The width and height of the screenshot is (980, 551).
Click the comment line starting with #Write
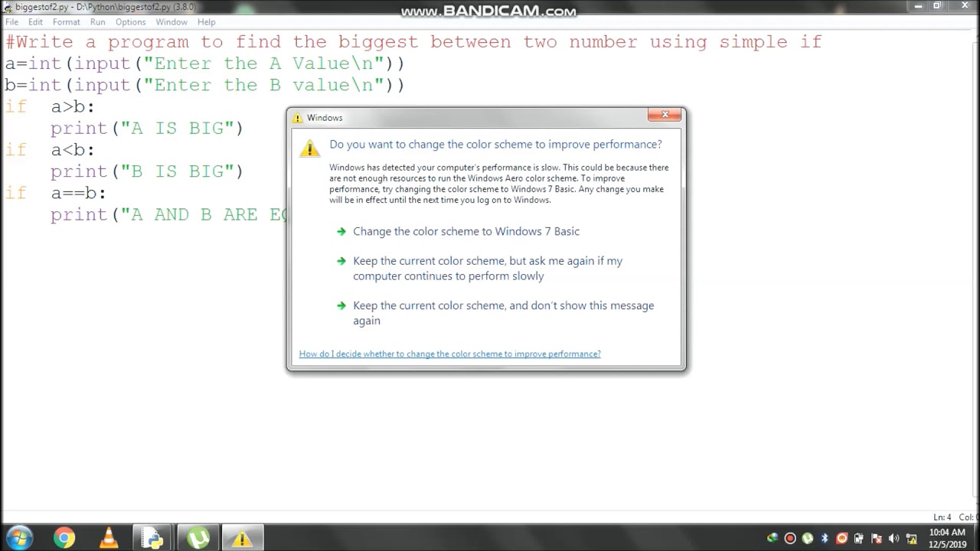pos(413,42)
